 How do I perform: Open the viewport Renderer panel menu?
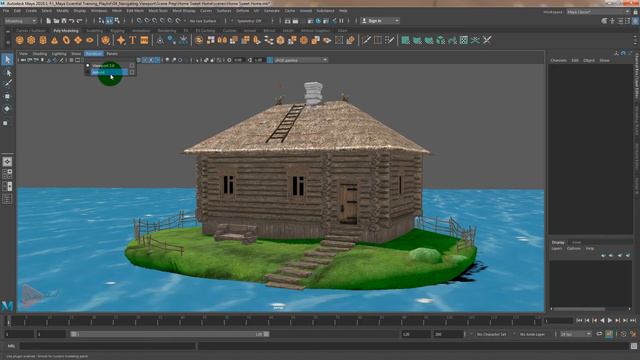click(93, 53)
